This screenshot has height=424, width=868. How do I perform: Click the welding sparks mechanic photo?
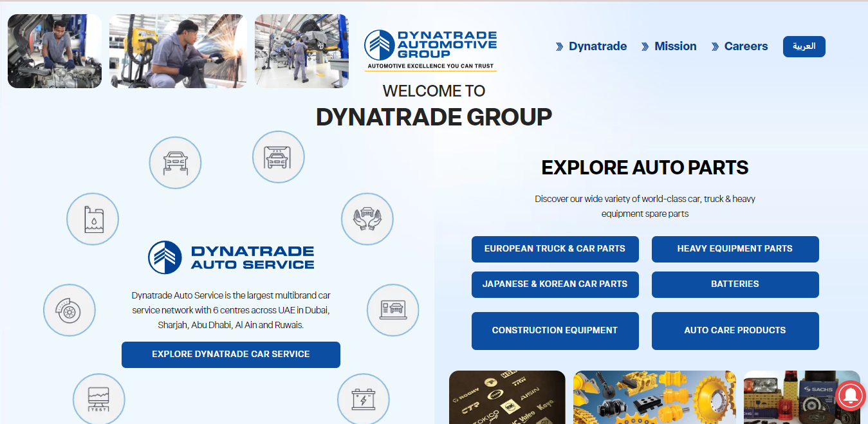click(178, 51)
